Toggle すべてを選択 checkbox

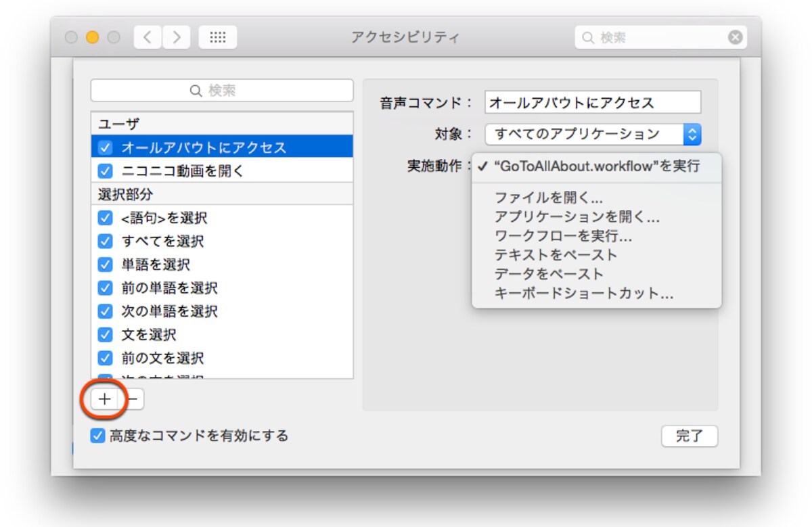click(x=105, y=241)
